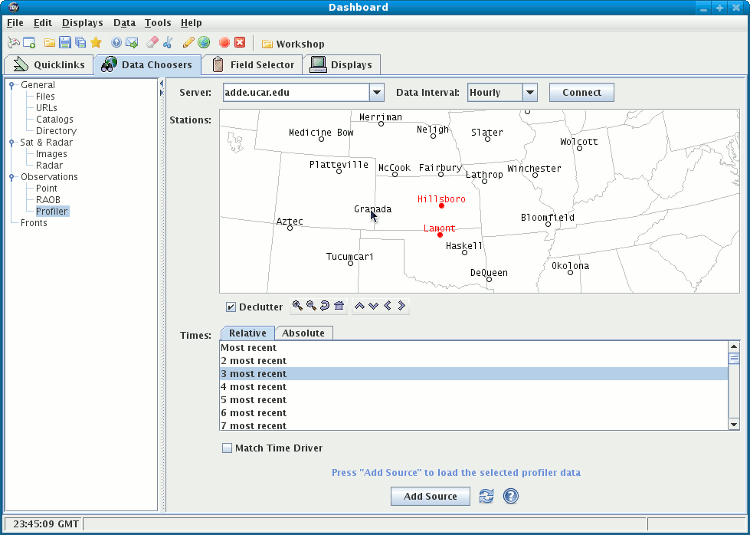
Task: Pan the station map up
Action: coord(359,306)
